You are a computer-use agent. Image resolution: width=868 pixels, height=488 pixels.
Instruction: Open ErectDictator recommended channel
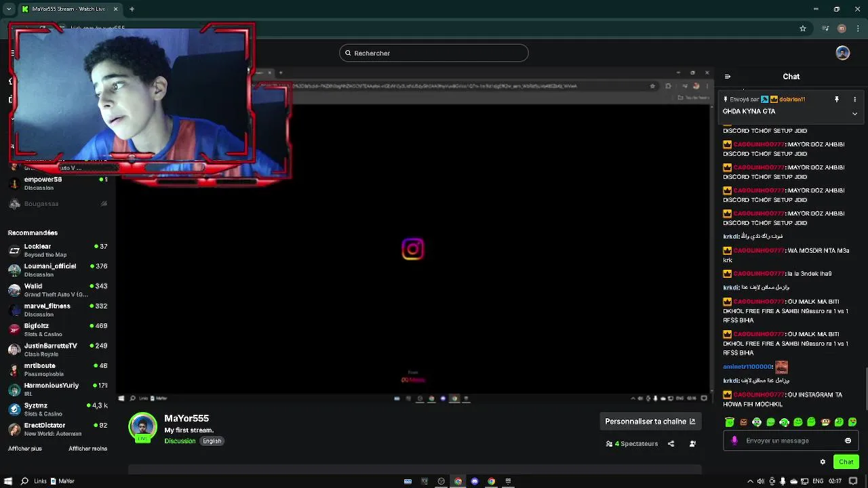coord(58,429)
